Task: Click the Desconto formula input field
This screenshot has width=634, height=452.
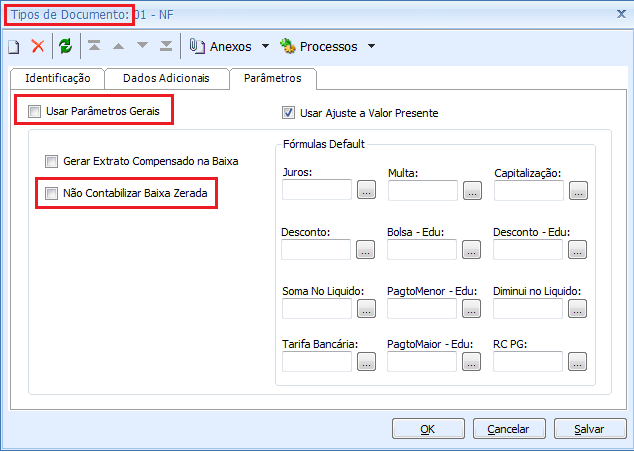Action: 316,249
